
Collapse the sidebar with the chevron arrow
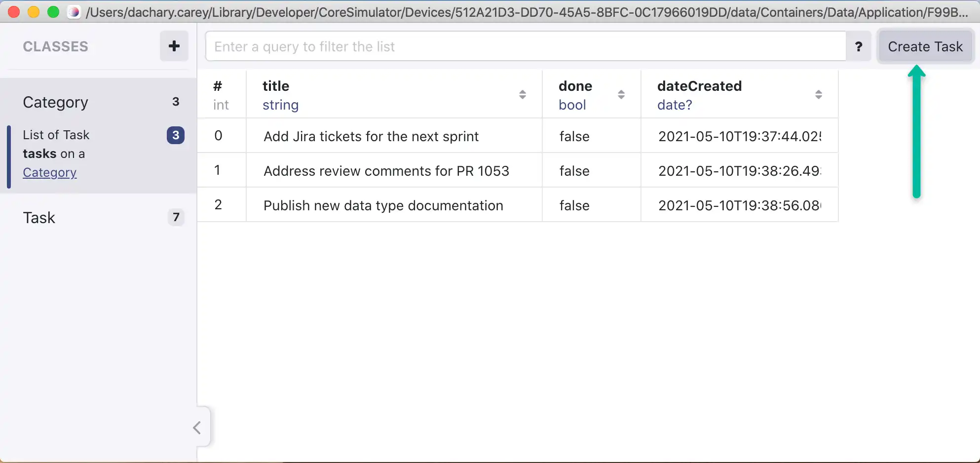[x=197, y=427]
